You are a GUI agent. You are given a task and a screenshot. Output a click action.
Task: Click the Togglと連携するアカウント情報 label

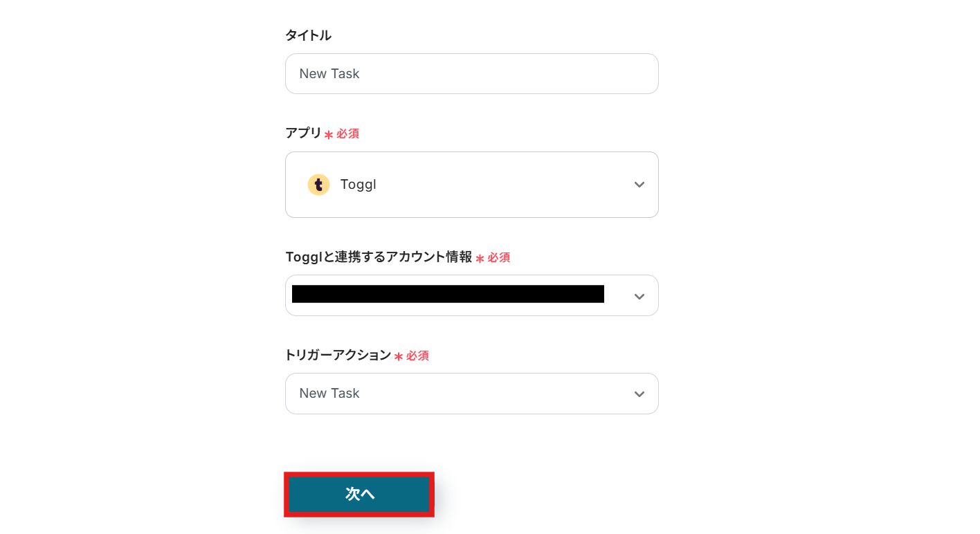pyautogui.click(x=379, y=257)
